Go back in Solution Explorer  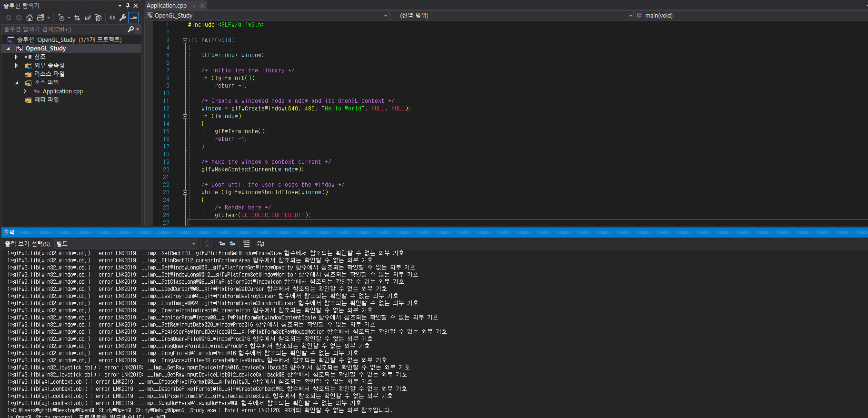[x=9, y=18]
